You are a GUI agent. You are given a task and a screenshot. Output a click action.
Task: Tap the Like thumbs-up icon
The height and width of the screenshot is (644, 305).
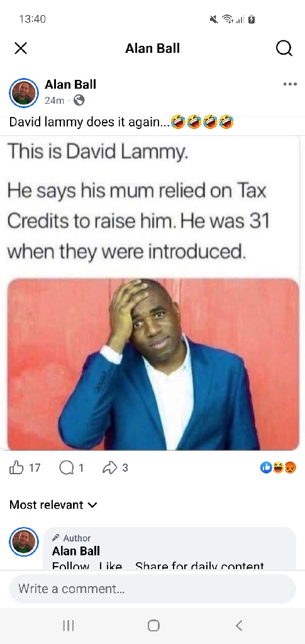tap(16, 467)
